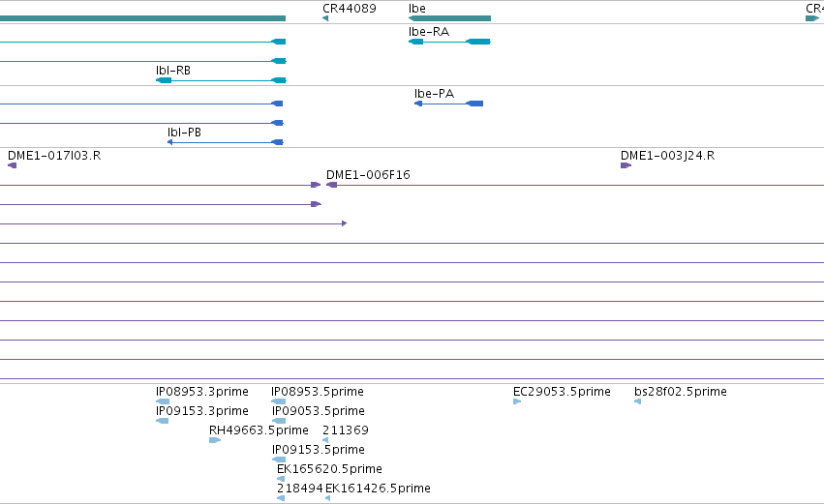The width and height of the screenshot is (824, 504).
Task: Select the teal lbe gene bar
Action: pos(450,18)
